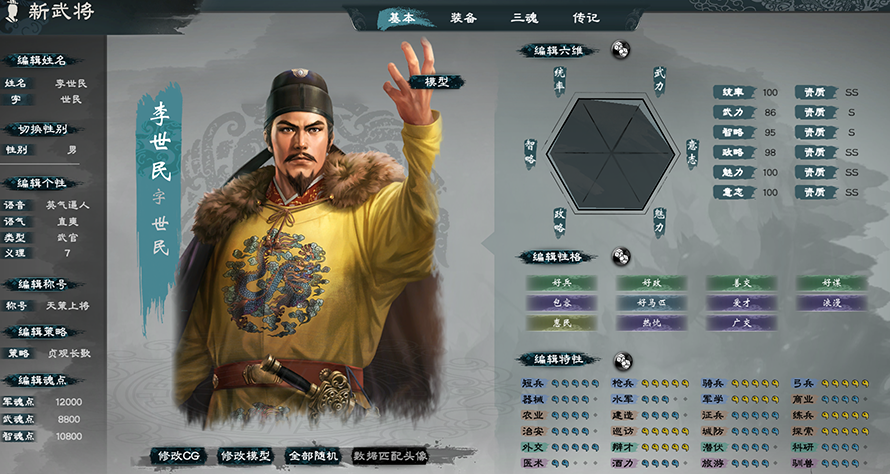Open the 统率 资质 SS grade selector

coord(851,93)
